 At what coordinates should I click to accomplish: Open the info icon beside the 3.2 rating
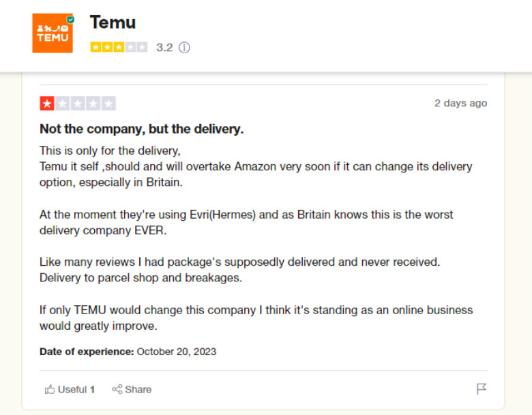tap(184, 48)
